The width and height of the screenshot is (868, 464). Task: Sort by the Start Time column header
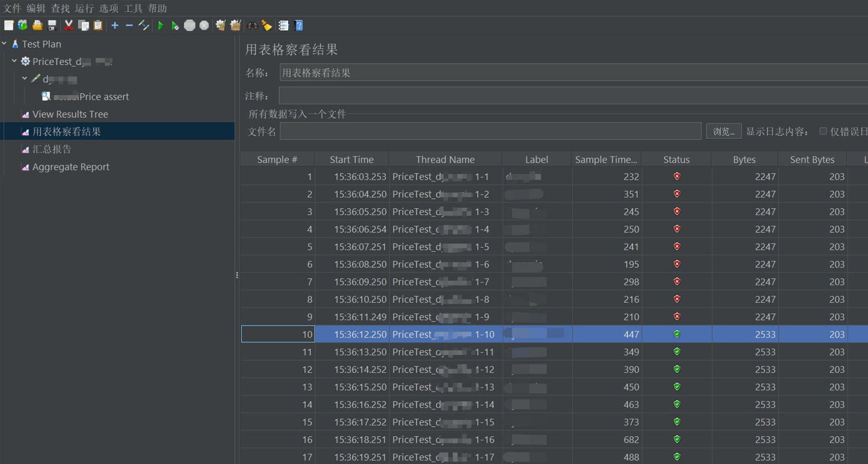351,159
